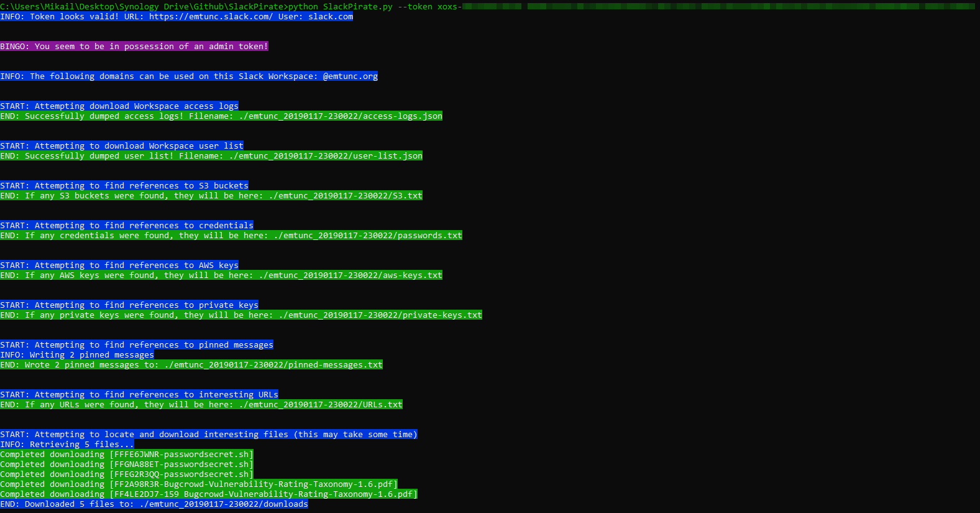Click the private-keys.txt file path
The image size is (980, 513).
click(x=380, y=315)
